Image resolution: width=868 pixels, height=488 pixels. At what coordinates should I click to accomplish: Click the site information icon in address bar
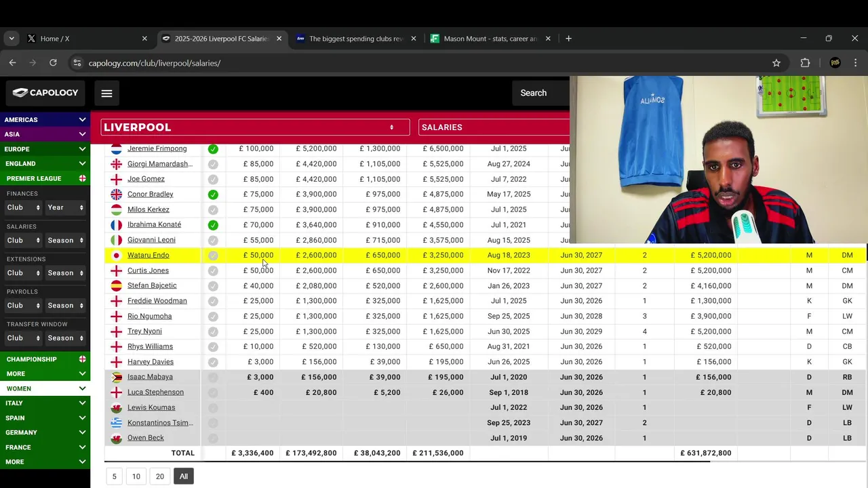(77, 63)
